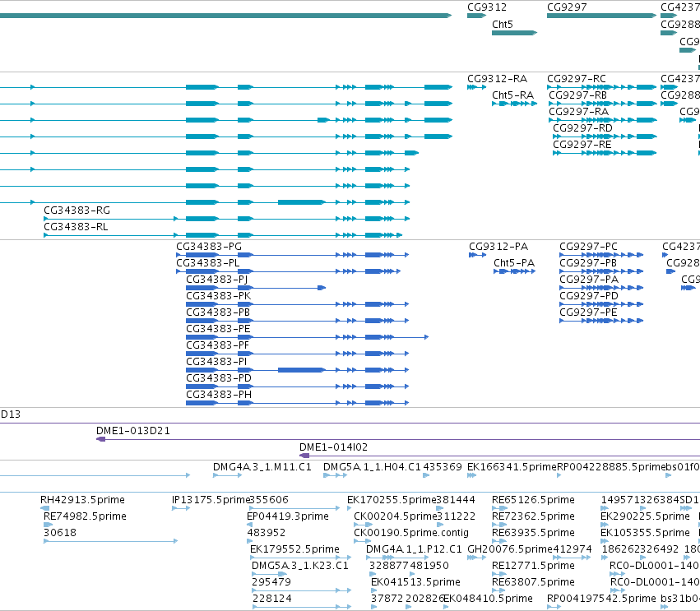The height and width of the screenshot is (611, 700).
Task: Select the wide exon of CG34383-PI
Action: [302, 370]
